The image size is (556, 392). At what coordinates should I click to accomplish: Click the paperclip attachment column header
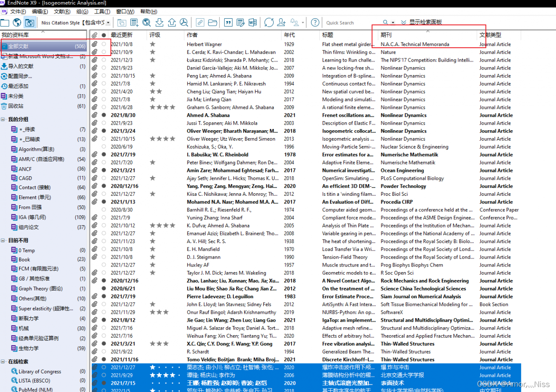[x=94, y=35]
